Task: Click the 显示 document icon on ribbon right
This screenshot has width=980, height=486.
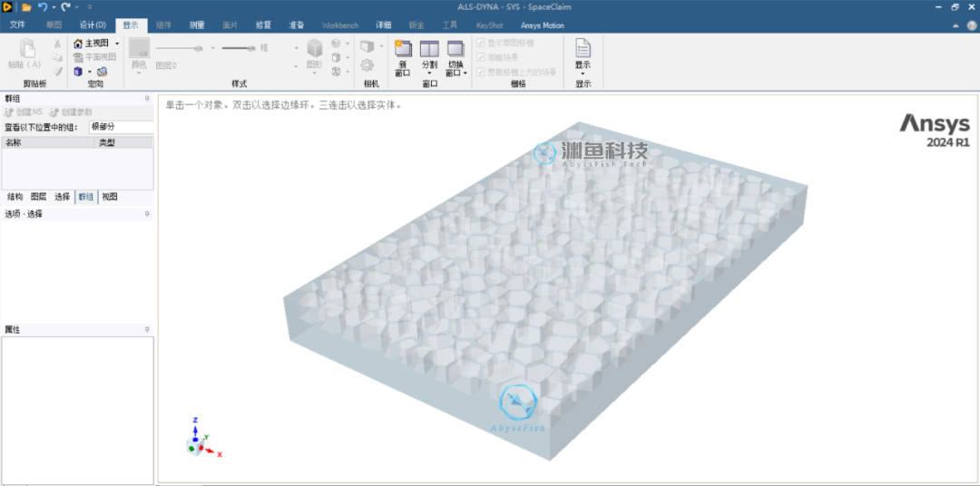Action: [583, 49]
